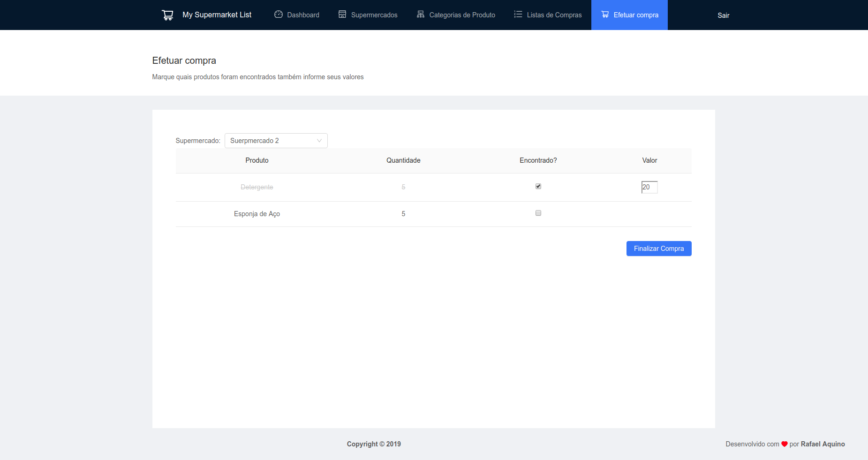
Task: Click the shopping cart logo icon
Action: point(167,15)
